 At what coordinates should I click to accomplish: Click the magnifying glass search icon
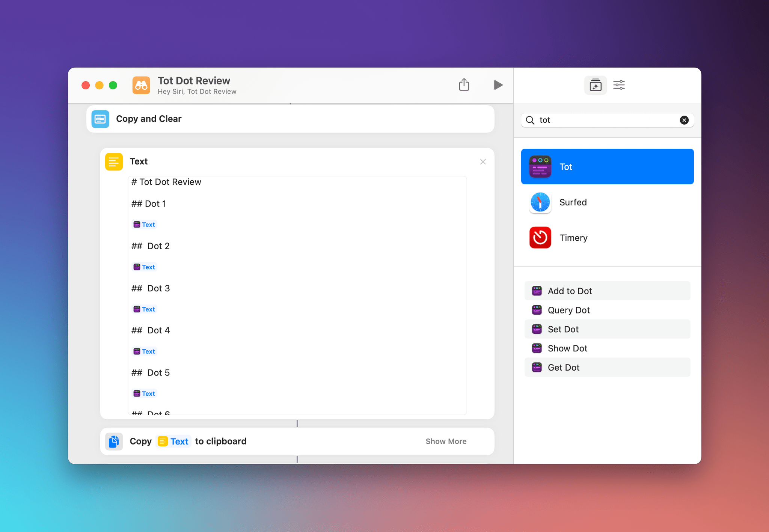click(x=530, y=120)
